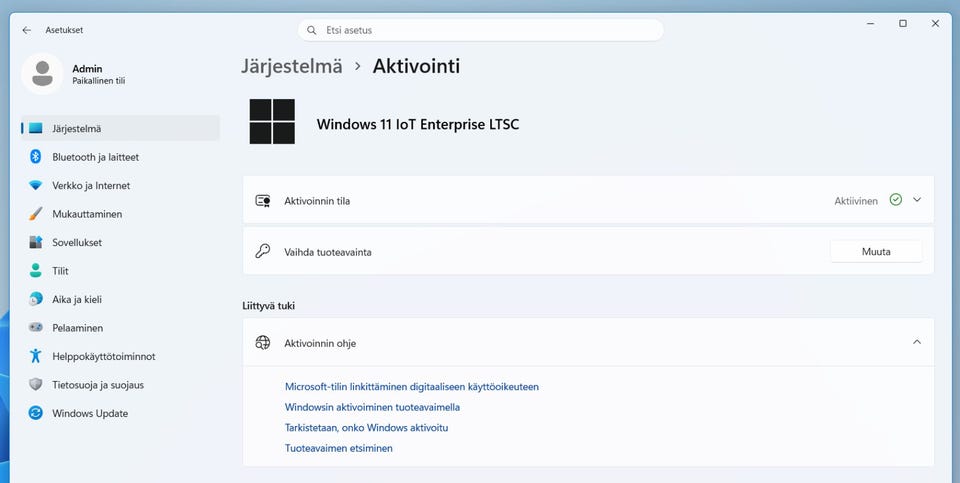The image size is (960, 483).
Task: Click the Aktivointi breadcrumb title
Action: point(416,66)
